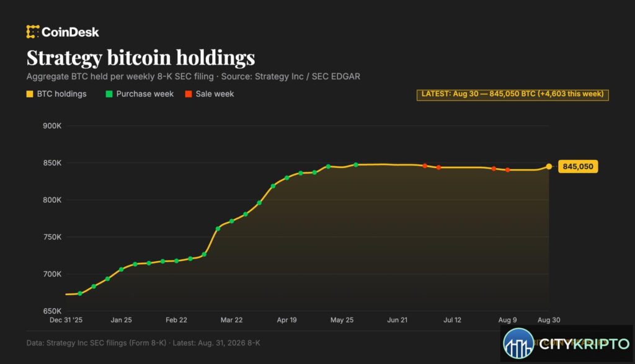This screenshot has width=635, height=364.
Task: Click the Jul 12 x-axis label
Action: point(452,320)
